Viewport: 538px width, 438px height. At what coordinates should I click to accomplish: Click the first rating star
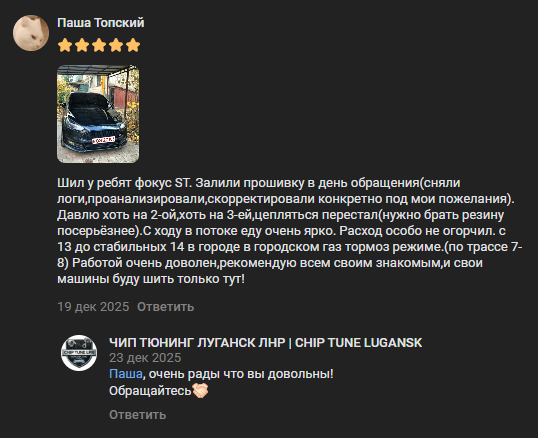point(65,45)
